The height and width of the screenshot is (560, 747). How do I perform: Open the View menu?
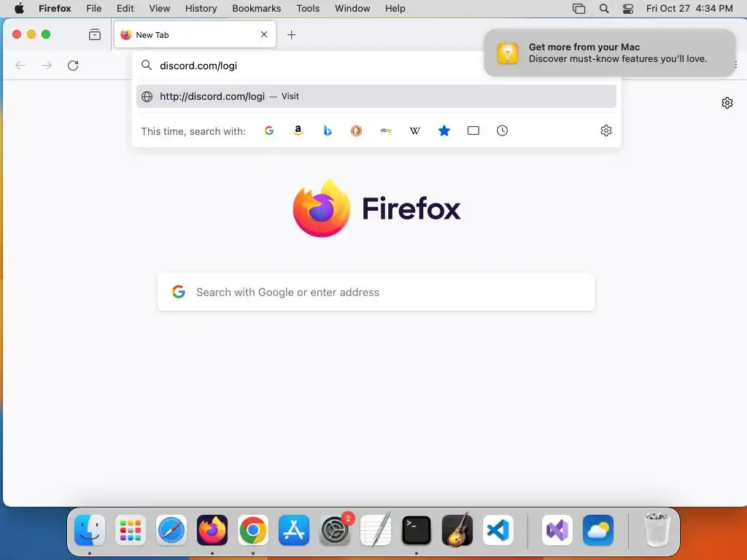pos(160,9)
